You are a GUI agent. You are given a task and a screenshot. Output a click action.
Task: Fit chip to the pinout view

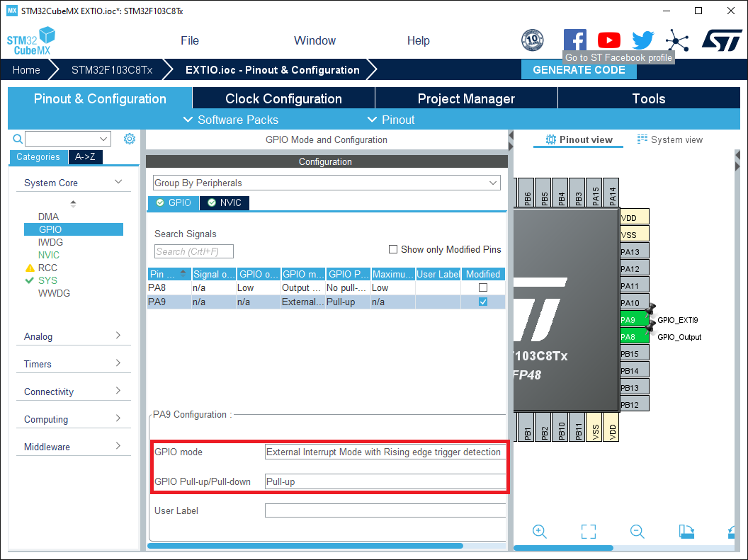tap(589, 532)
